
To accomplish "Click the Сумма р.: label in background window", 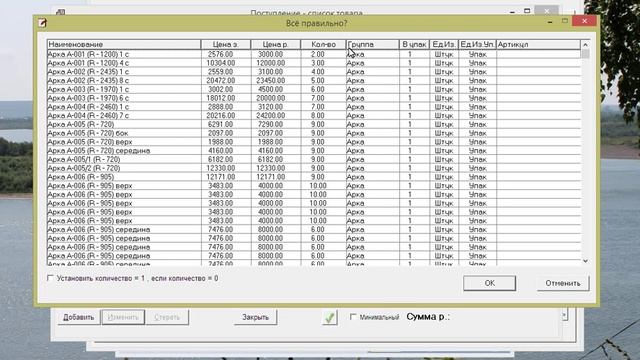I will [x=427, y=317].
